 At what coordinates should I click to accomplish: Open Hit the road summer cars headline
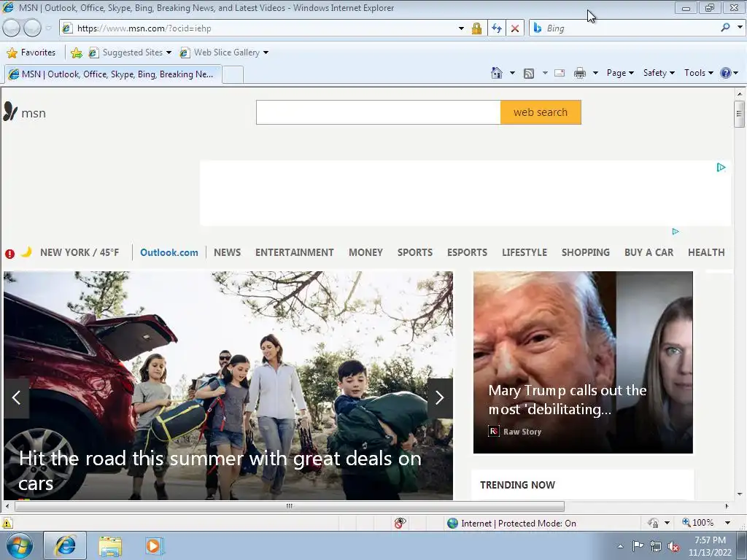[x=220, y=470]
